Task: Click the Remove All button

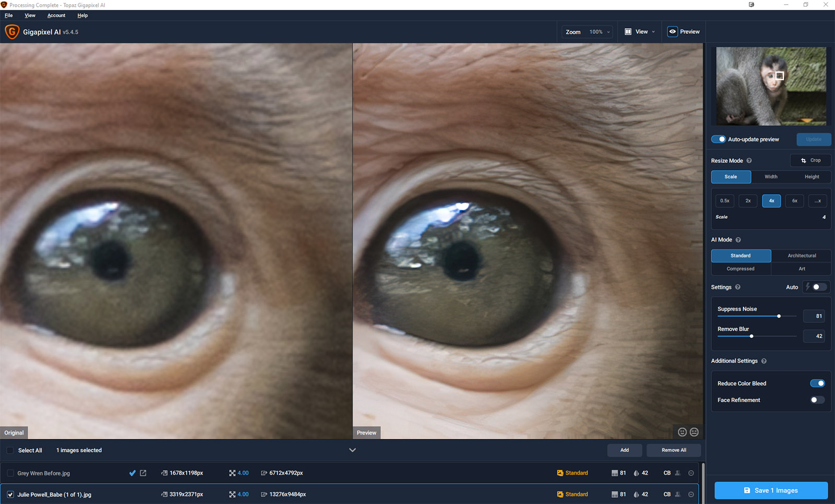Action: coord(673,450)
